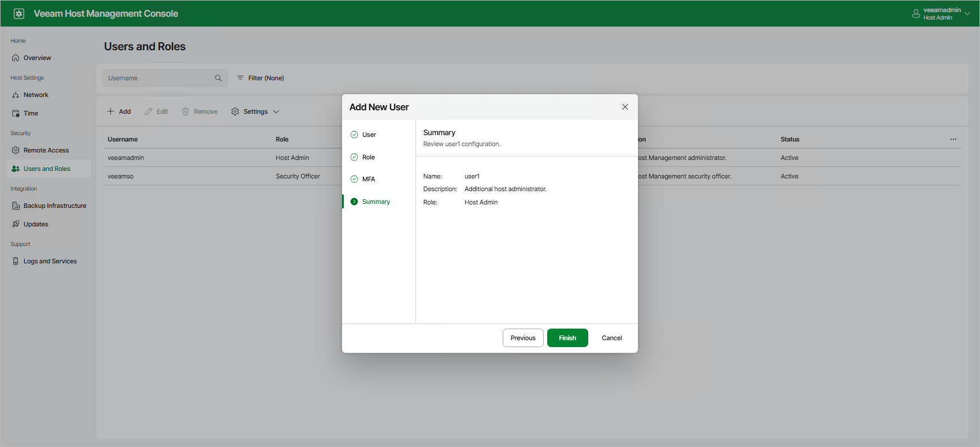Click the green Finish button

click(567, 338)
